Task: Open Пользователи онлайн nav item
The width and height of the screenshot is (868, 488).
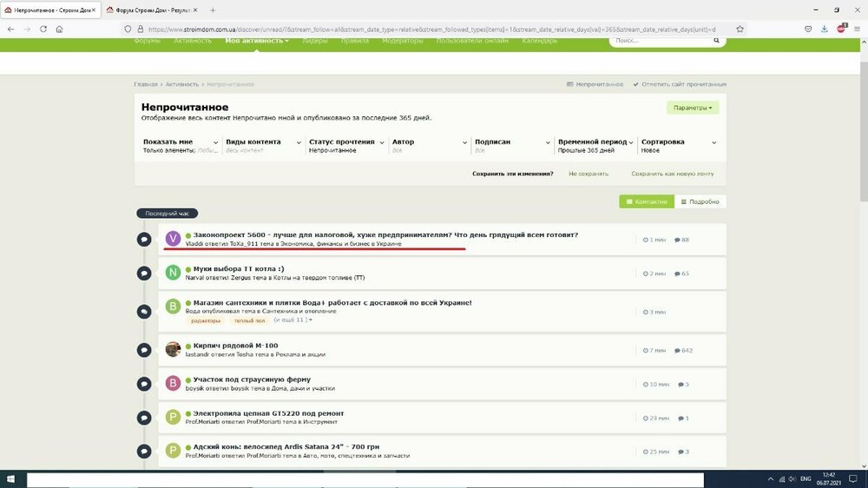Action: 472,41
